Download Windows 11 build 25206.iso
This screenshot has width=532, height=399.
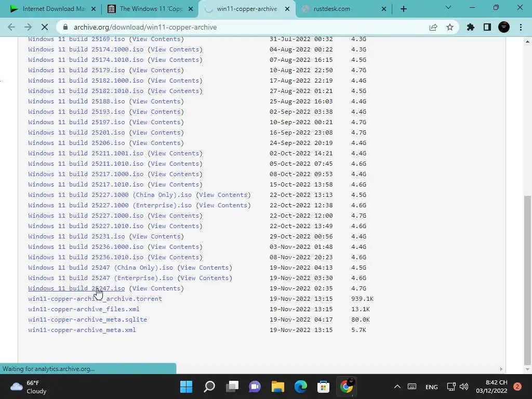(x=76, y=143)
